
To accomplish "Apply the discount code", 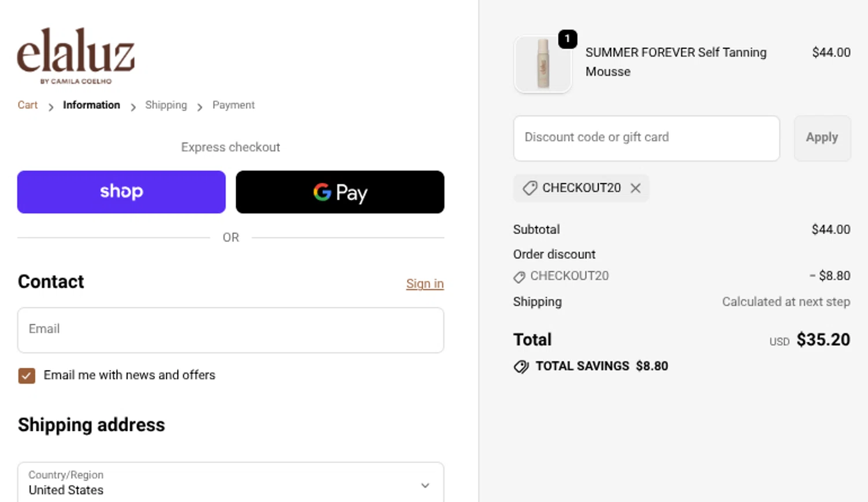I will pyautogui.click(x=822, y=138).
